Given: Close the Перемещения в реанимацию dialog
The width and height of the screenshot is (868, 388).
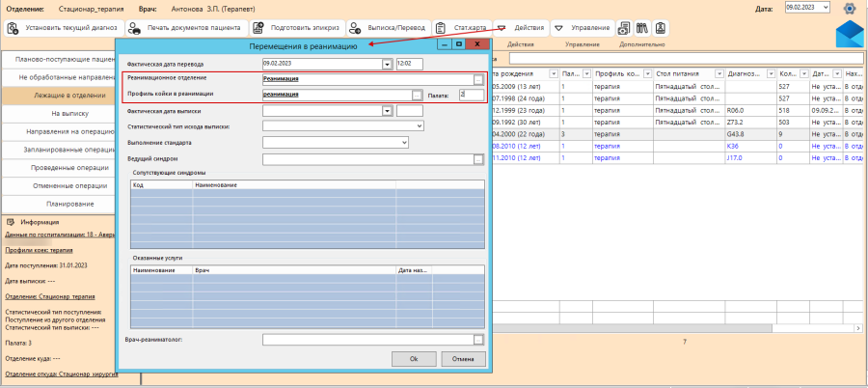Looking at the screenshot, I should pos(476,43).
